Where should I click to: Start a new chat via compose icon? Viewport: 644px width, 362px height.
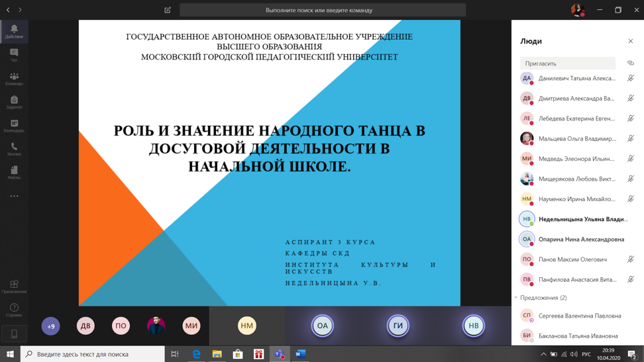click(x=168, y=10)
